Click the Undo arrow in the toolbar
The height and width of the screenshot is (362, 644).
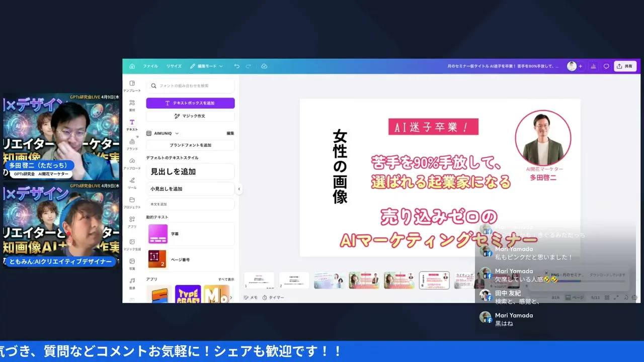tap(236, 66)
